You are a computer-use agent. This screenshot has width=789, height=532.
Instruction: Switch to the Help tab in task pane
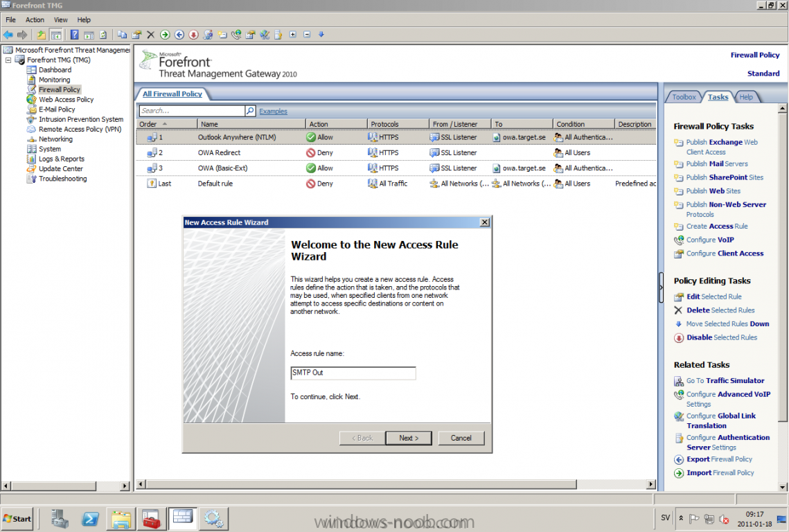pos(746,97)
